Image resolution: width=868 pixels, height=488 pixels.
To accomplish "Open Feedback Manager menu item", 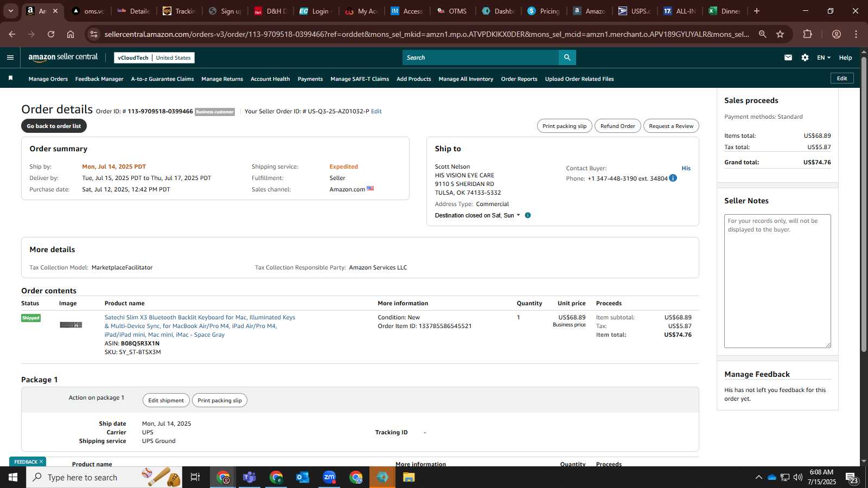I will click(99, 79).
